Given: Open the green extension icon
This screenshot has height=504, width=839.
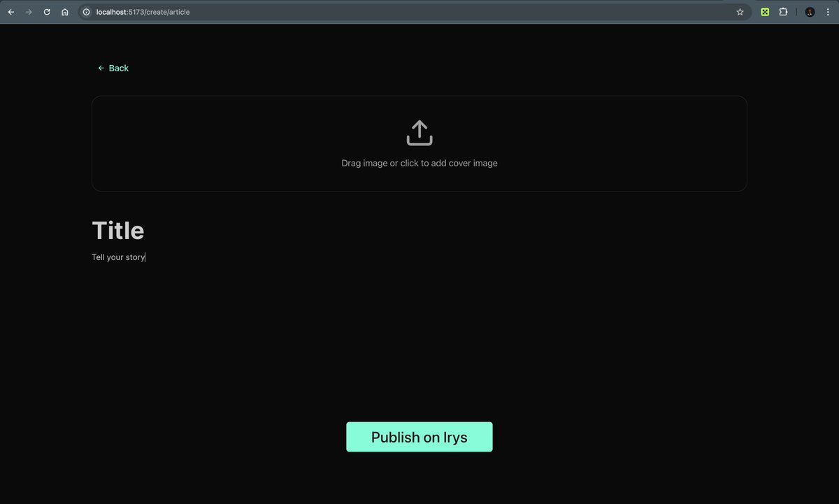Looking at the screenshot, I should coord(765,12).
